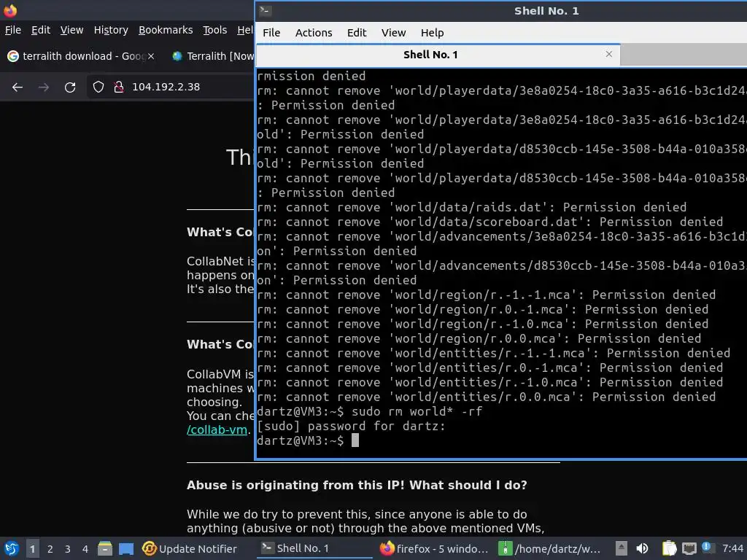This screenshot has height=560, width=747.
Task: Open the Firefox Bookmarks menu
Action: 166,30
